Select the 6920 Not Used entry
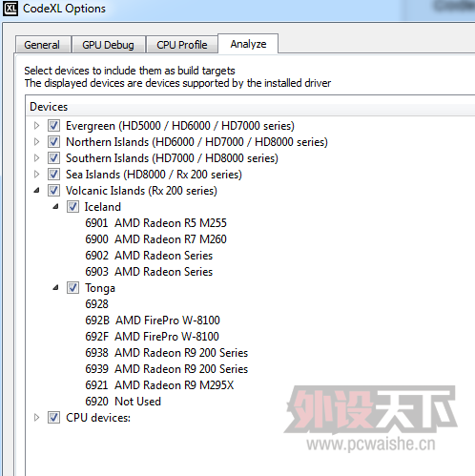 click(x=123, y=402)
